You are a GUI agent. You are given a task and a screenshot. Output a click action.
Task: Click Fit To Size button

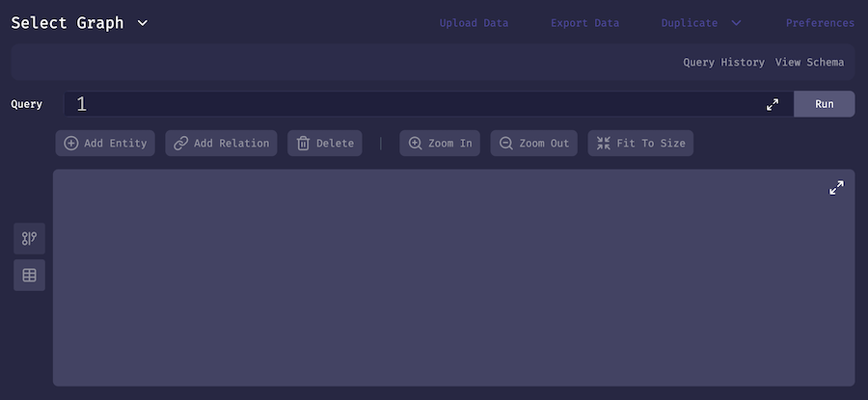tap(640, 144)
